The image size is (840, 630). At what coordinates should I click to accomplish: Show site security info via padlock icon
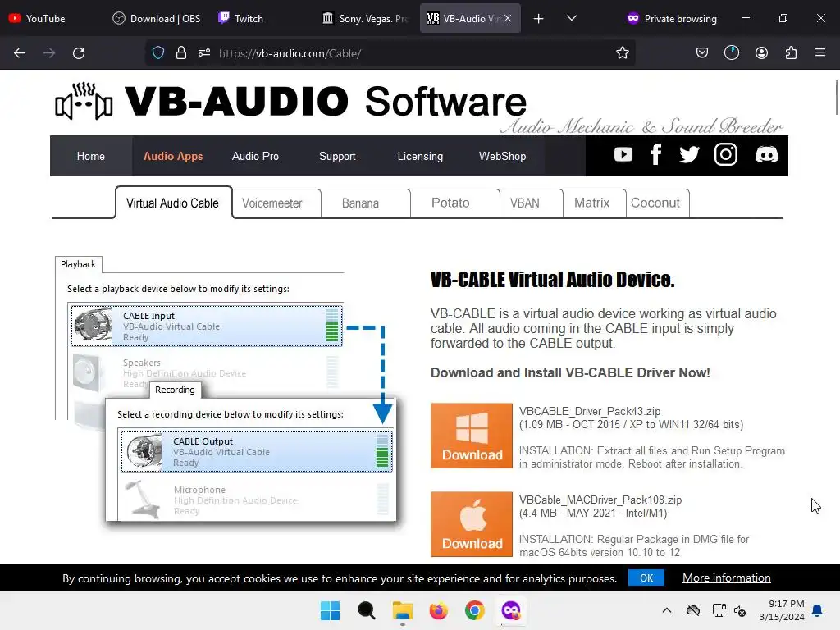181,53
